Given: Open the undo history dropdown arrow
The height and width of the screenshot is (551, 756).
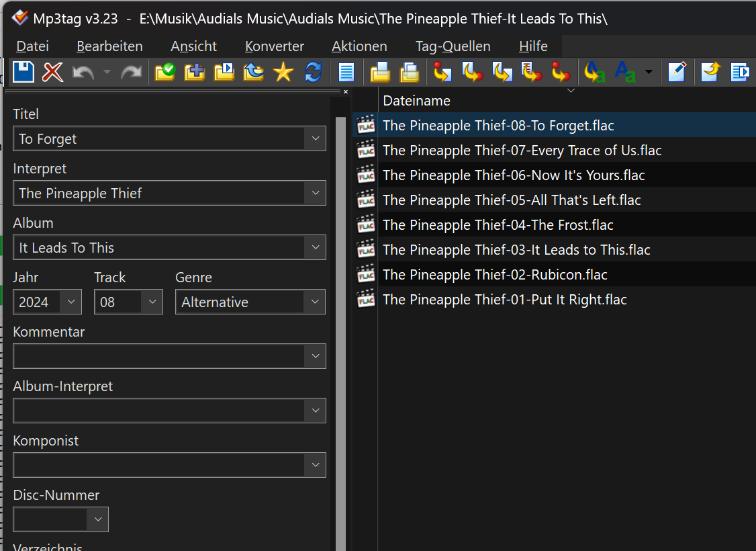Looking at the screenshot, I should pyautogui.click(x=107, y=73).
